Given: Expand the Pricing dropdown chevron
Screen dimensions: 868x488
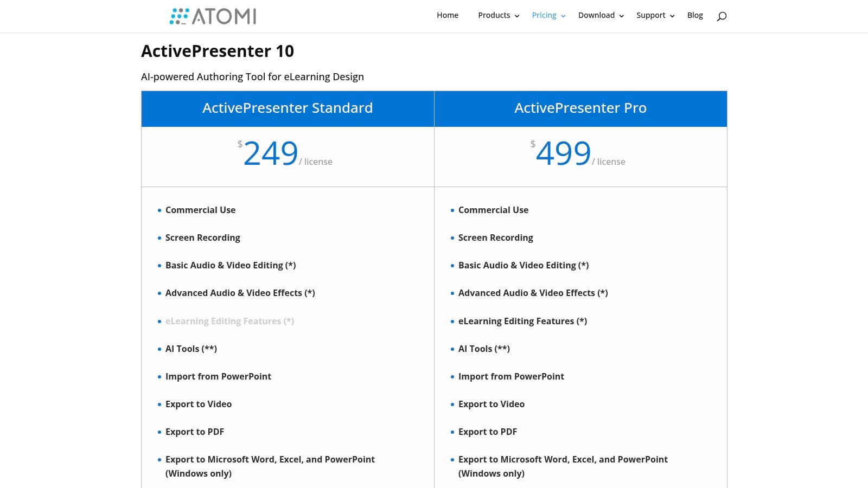Looking at the screenshot, I should (x=563, y=16).
